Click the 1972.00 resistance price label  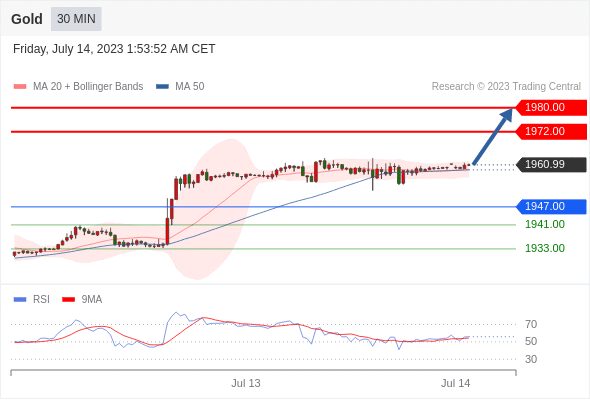pyautogui.click(x=551, y=132)
